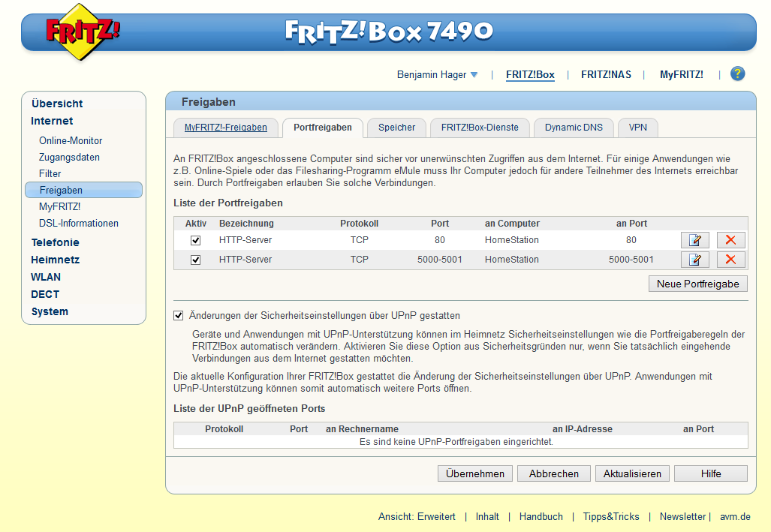Toggle Aktiv checkbox for 5000-5001 rule

click(196, 260)
